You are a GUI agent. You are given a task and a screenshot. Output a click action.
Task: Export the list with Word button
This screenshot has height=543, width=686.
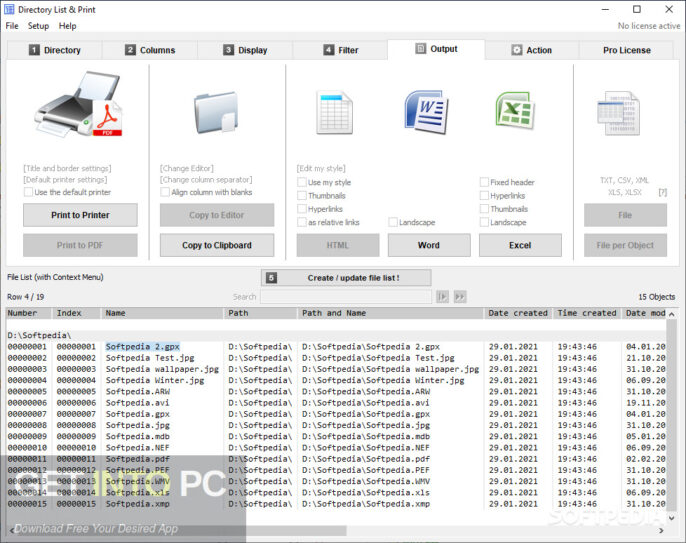tap(429, 245)
